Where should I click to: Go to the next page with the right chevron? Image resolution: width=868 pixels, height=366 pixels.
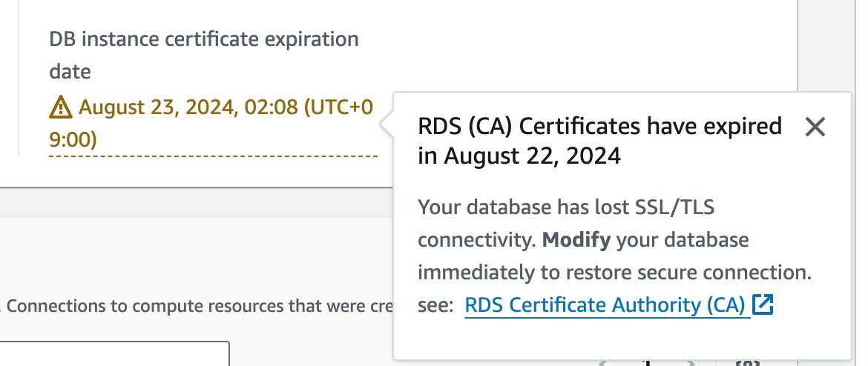point(691,363)
